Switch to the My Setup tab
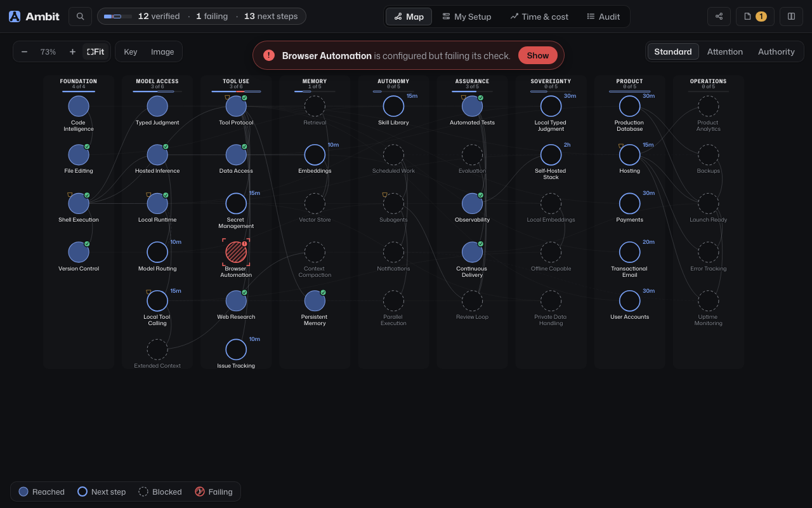The height and width of the screenshot is (508, 812). pos(467,17)
